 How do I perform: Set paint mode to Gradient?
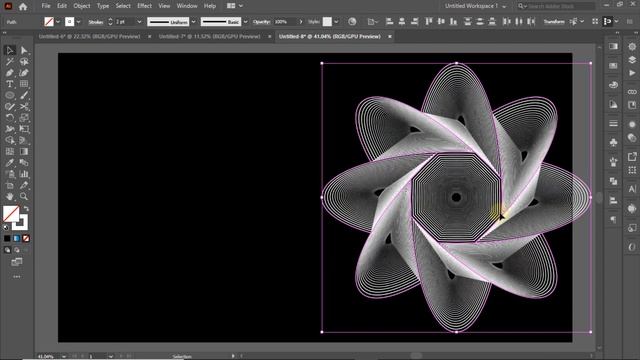tap(17, 238)
